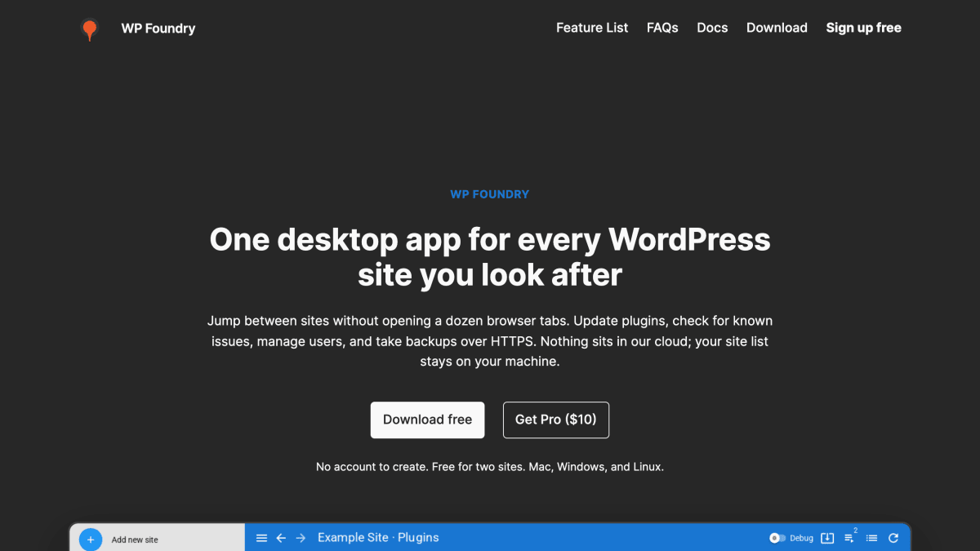Click the Example Site · Plugins title

(x=378, y=537)
